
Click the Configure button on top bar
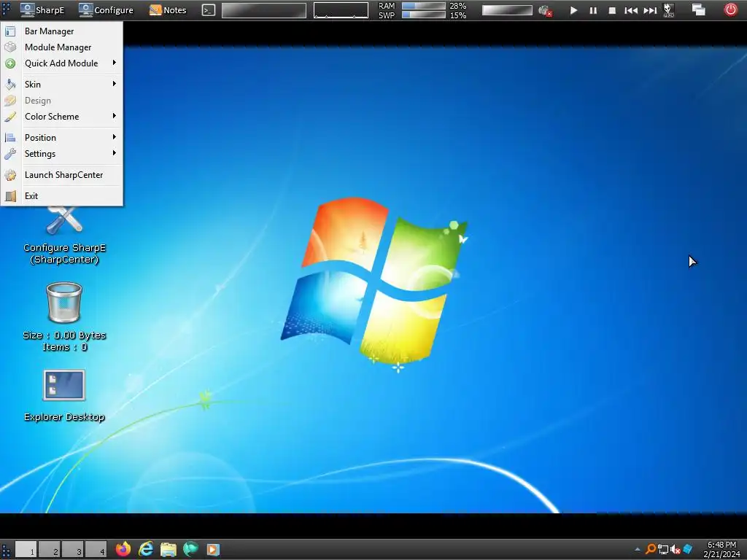[x=106, y=10]
